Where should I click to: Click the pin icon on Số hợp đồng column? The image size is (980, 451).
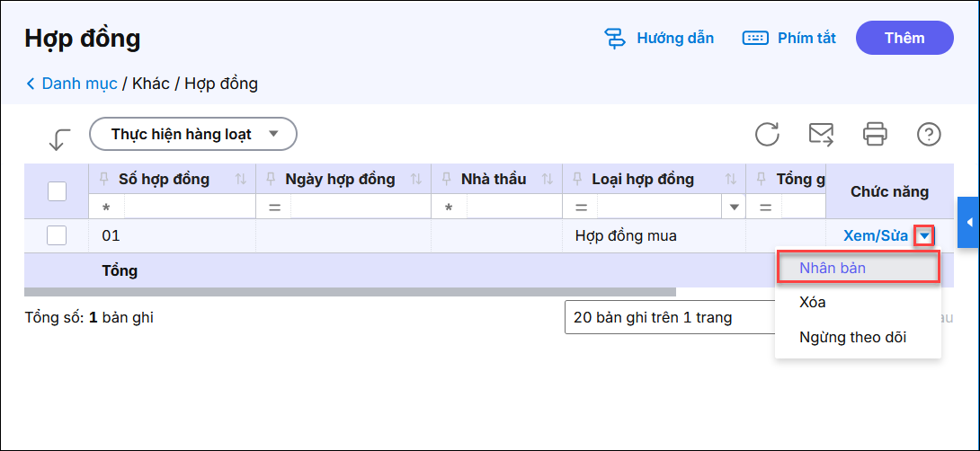(x=104, y=179)
